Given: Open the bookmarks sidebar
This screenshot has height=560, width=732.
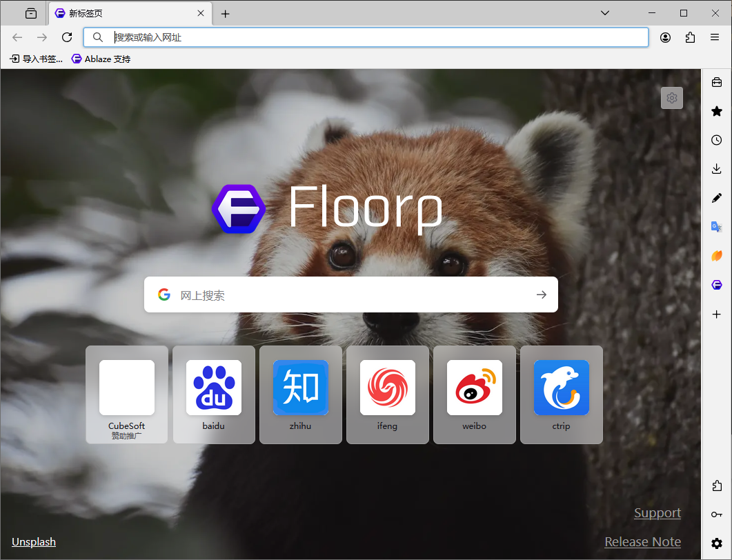Looking at the screenshot, I should click(x=716, y=111).
